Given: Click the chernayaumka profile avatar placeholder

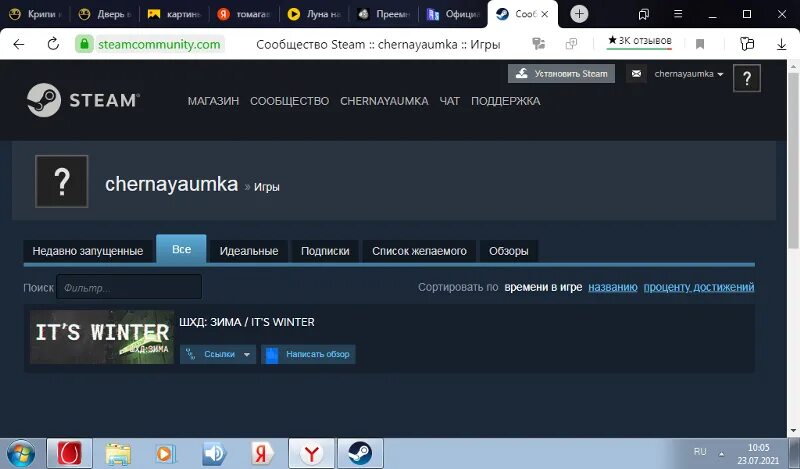Looking at the screenshot, I should pos(62,181).
